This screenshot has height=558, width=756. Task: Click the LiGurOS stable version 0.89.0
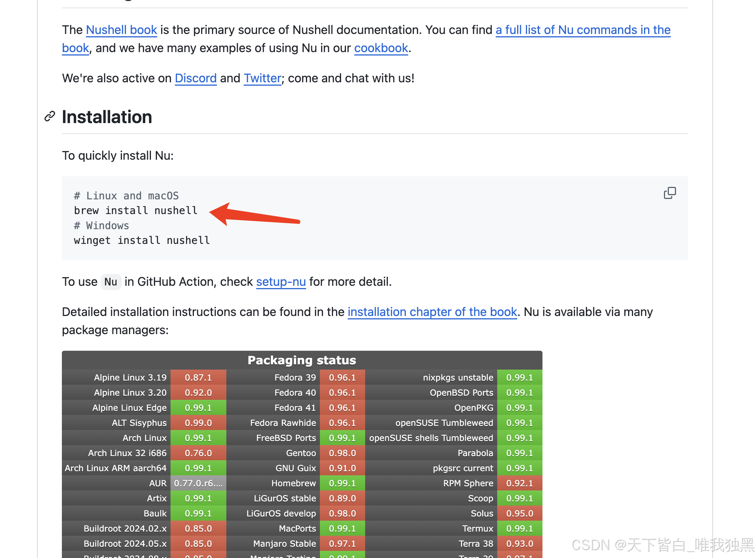(343, 498)
